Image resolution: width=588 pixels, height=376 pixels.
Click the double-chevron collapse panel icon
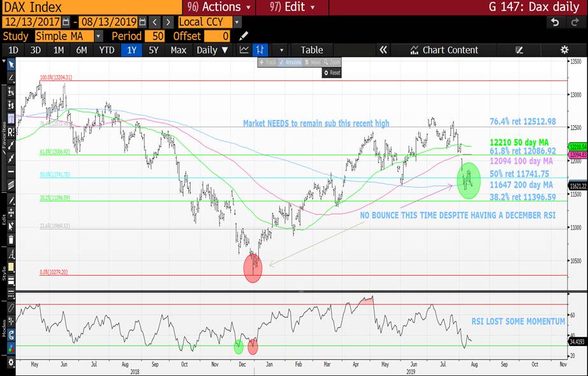(x=383, y=50)
